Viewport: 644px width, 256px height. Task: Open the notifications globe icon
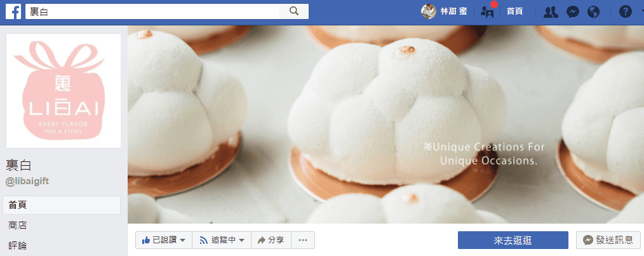(594, 11)
